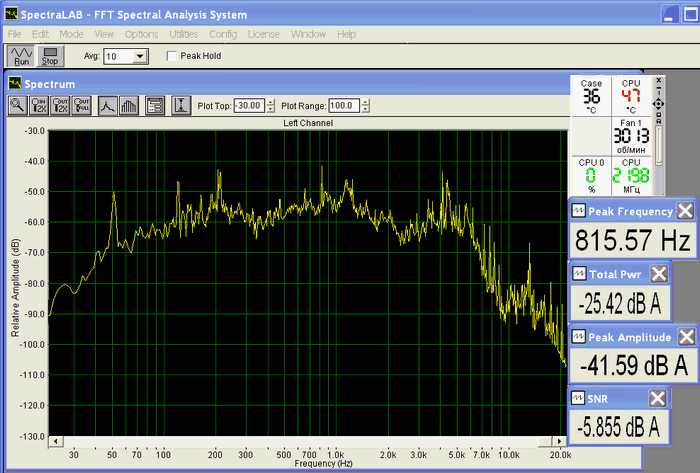Click the Plot Top value field

249,105
